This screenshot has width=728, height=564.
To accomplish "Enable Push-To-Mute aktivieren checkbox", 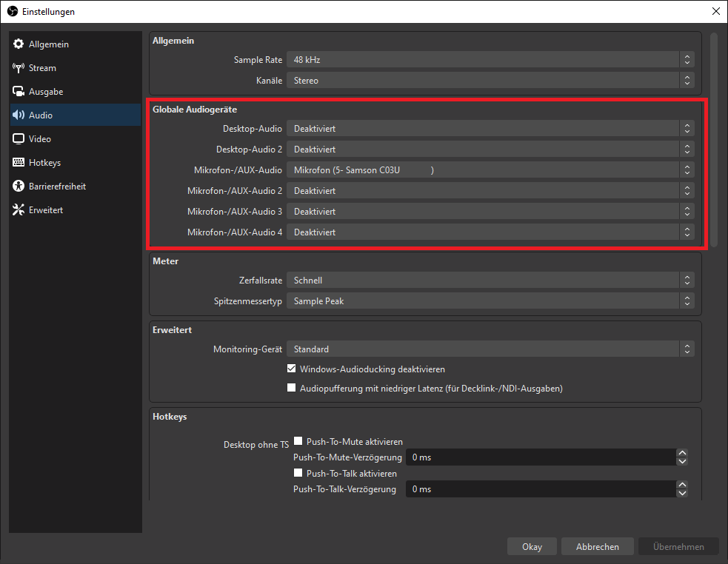I will click(x=298, y=441).
